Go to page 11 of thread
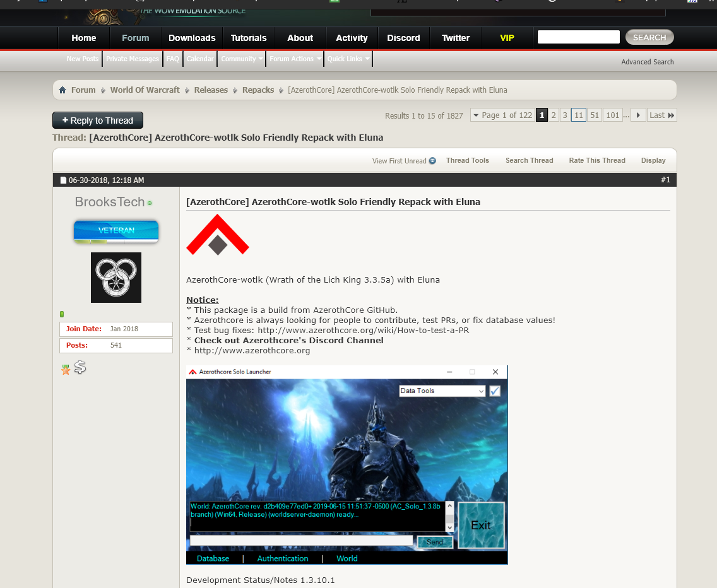 [579, 115]
